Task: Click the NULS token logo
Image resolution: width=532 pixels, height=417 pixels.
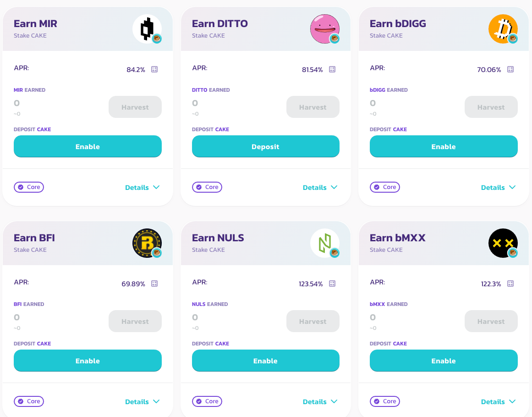Action: click(325, 243)
